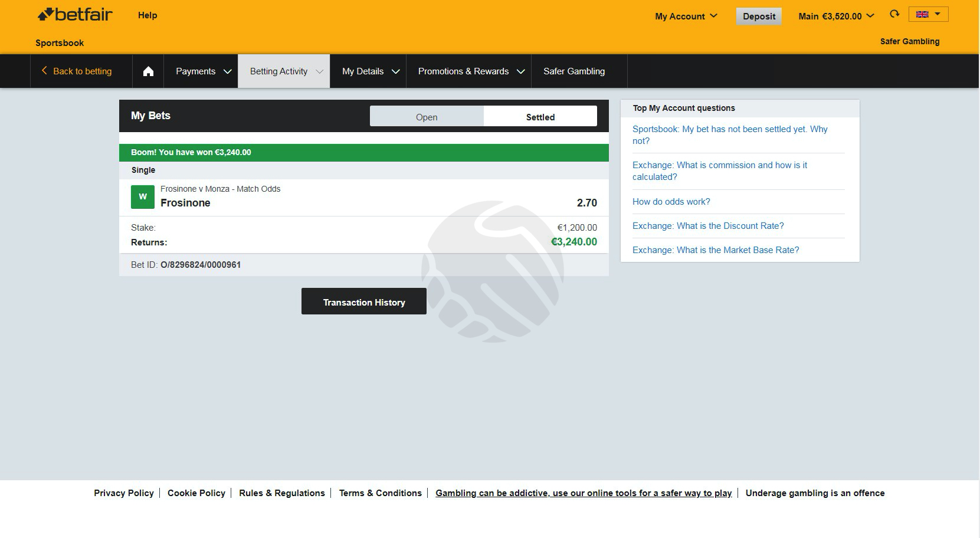The image size is (980, 538).
Task: Click 'Underage gambling is an offence' footer text
Action: coord(815,493)
